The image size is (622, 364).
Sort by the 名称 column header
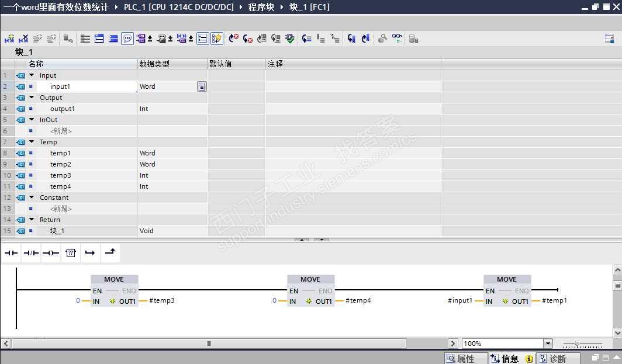[81, 64]
